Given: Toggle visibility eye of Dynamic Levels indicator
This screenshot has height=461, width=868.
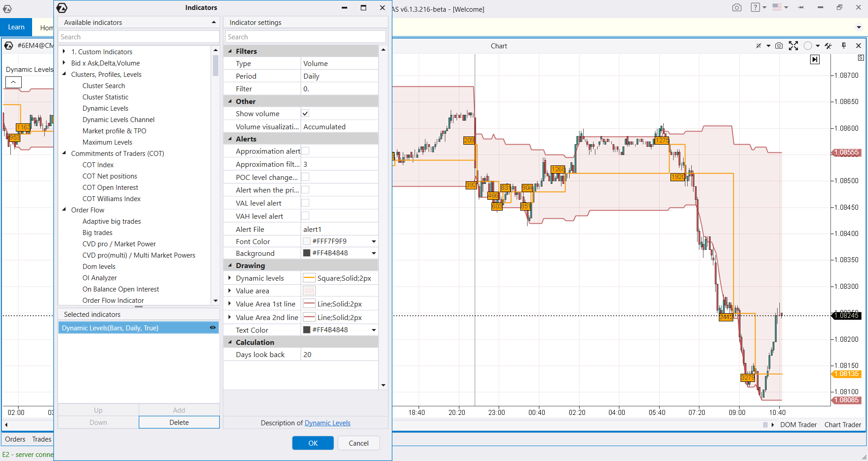Looking at the screenshot, I should point(212,328).
